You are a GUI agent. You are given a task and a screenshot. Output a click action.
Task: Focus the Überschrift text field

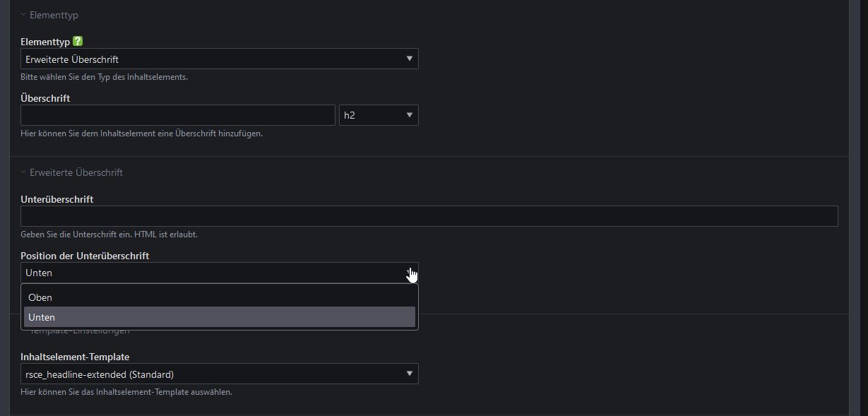click(177, 115)
